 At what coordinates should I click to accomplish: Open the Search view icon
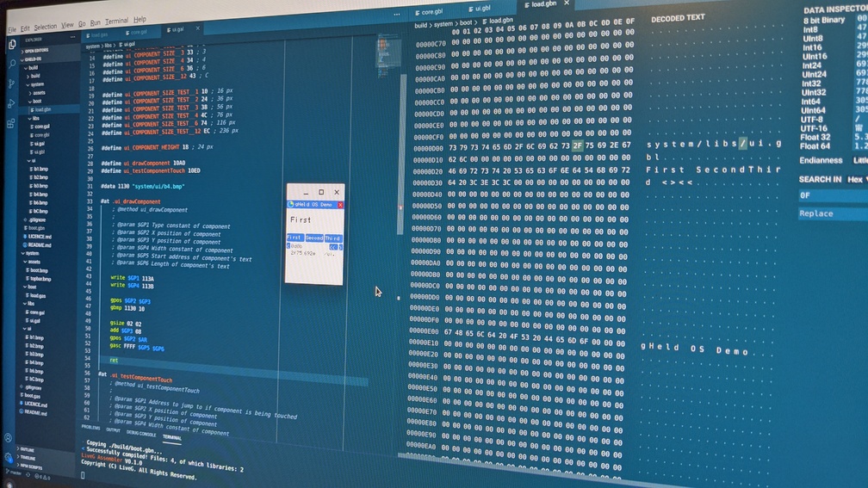[12, 64]
